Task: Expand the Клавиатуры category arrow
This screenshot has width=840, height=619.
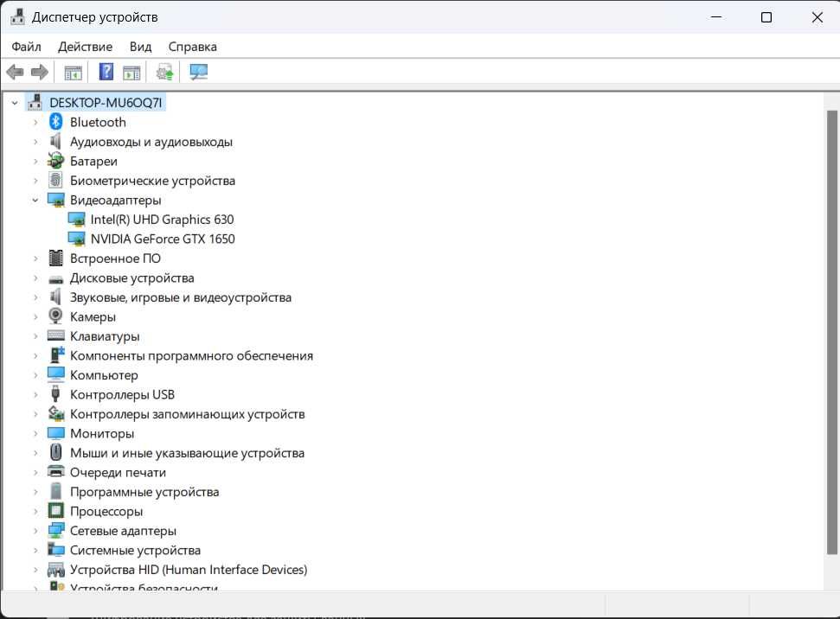Action: coord(35,336)
